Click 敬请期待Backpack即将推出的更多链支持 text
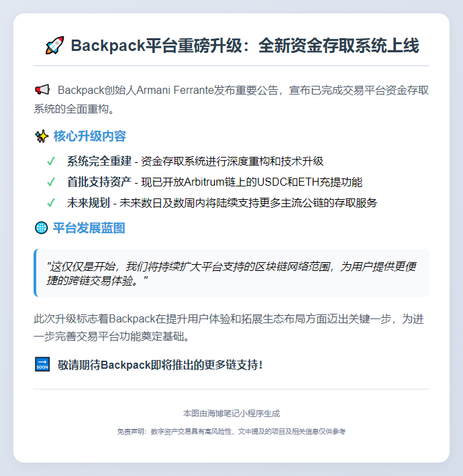 [x=160, y=365]
